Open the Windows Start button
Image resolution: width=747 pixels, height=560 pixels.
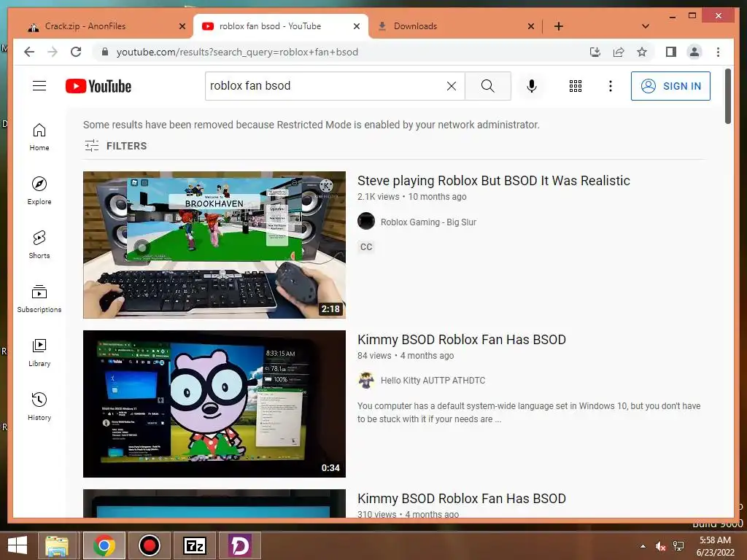click(18, 545)
